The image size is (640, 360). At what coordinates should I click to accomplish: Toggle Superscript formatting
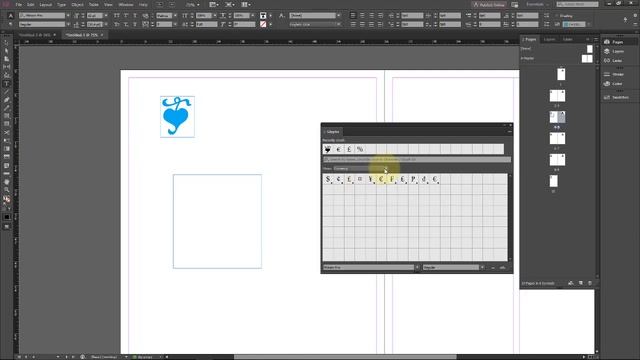(126, 16)
